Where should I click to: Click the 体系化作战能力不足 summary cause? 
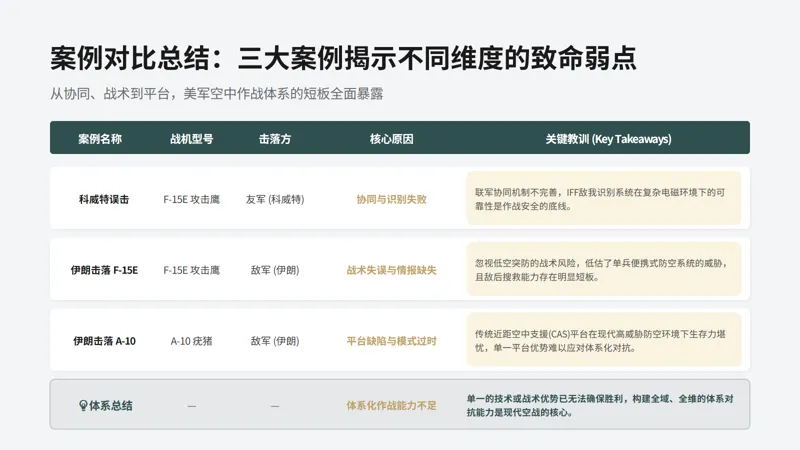[x=391, y=406]
